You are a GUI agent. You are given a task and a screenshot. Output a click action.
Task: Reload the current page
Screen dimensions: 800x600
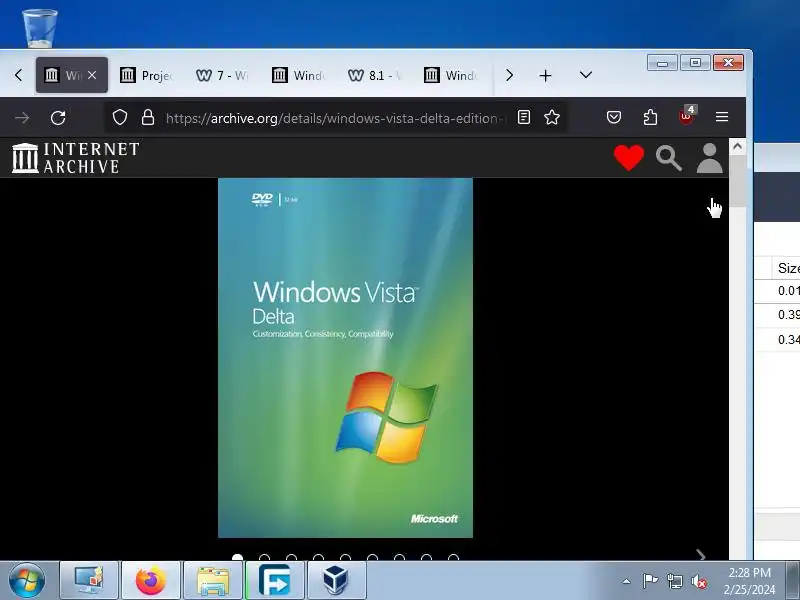click(58, 118)
